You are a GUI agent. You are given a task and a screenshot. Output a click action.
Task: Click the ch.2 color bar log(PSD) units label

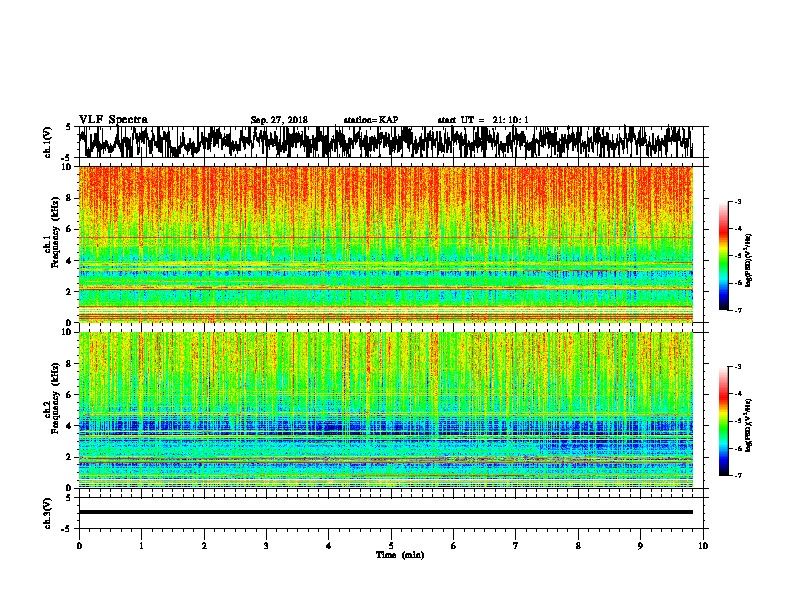pos(749,425)
